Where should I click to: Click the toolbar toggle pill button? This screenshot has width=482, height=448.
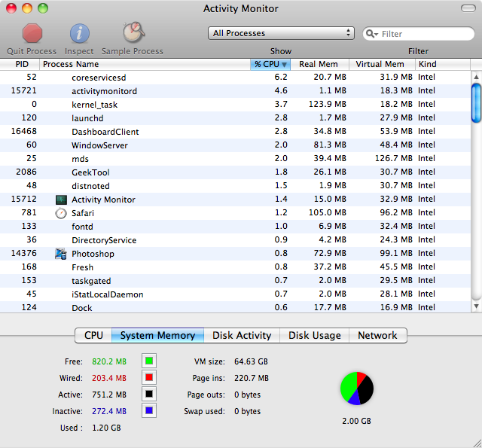coord(468,8)
